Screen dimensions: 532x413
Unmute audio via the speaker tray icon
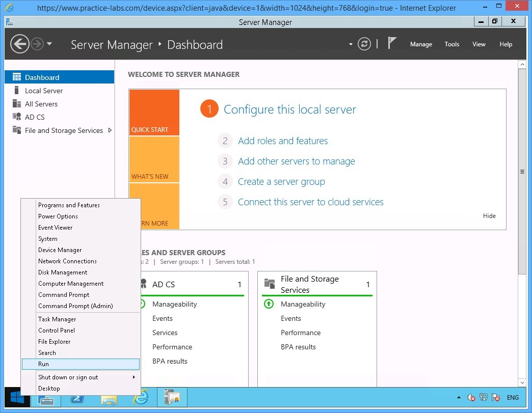tap(471, 397)
